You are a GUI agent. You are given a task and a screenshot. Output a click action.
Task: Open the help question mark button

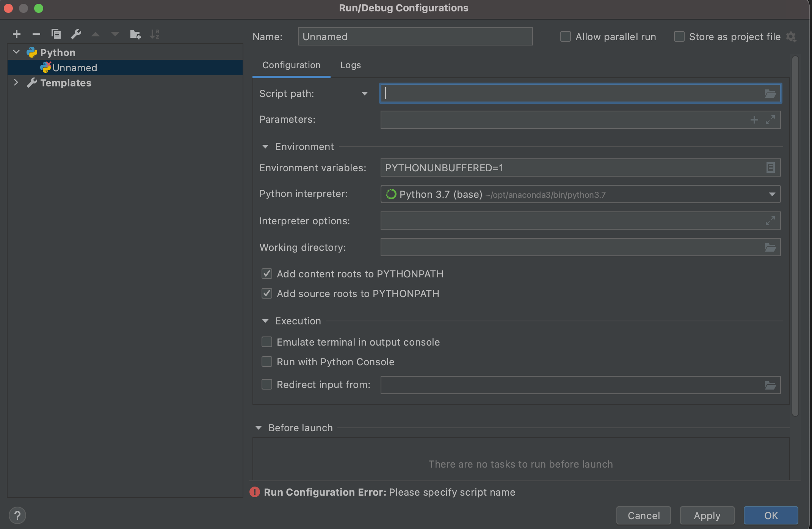(x=17, y=515)
